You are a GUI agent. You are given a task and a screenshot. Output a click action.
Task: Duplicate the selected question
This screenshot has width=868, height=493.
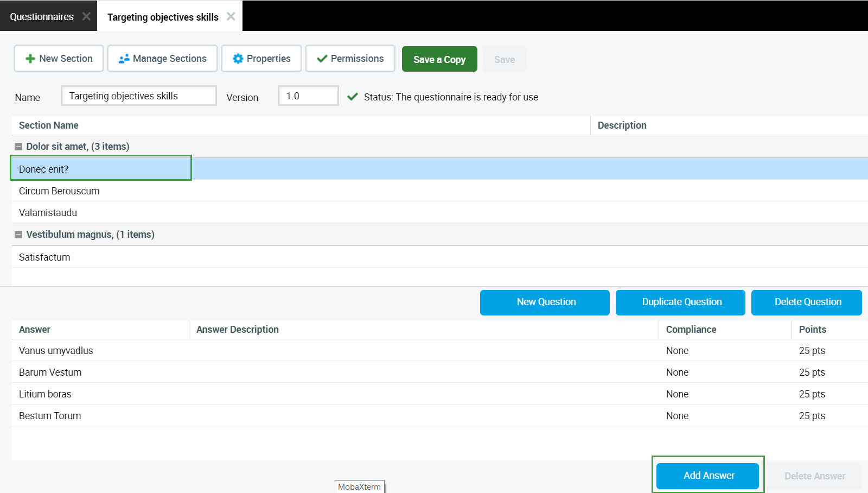[680, 302]
